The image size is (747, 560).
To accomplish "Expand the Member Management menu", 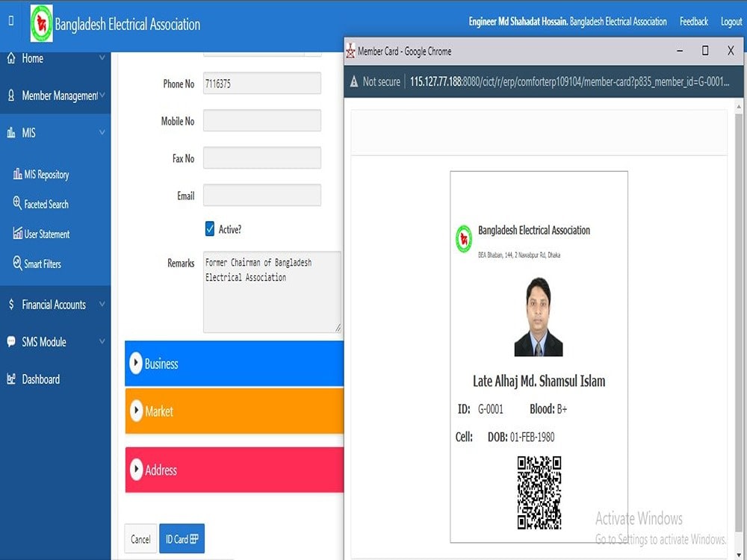I will [x=59, y=96].
